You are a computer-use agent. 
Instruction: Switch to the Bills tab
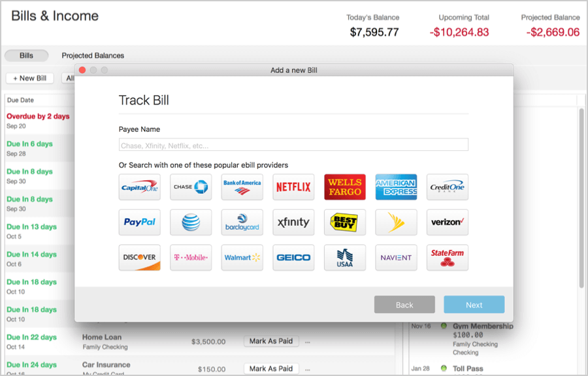click(x=26, y=55)
